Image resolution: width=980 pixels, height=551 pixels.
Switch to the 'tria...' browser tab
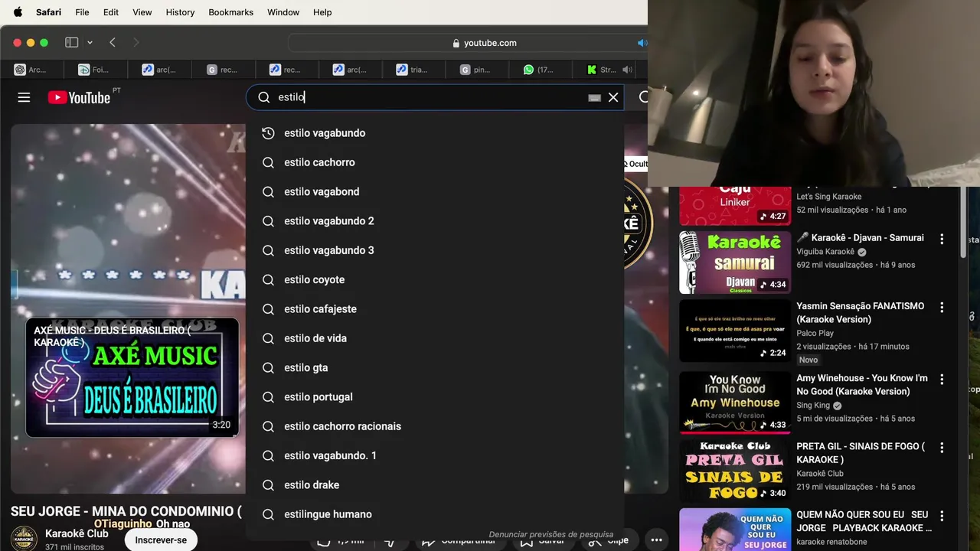[x=412, y=70]
